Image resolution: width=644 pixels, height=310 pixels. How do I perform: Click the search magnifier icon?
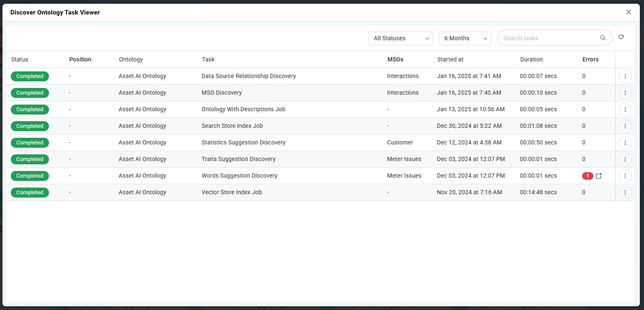click(x=603, y=38)
